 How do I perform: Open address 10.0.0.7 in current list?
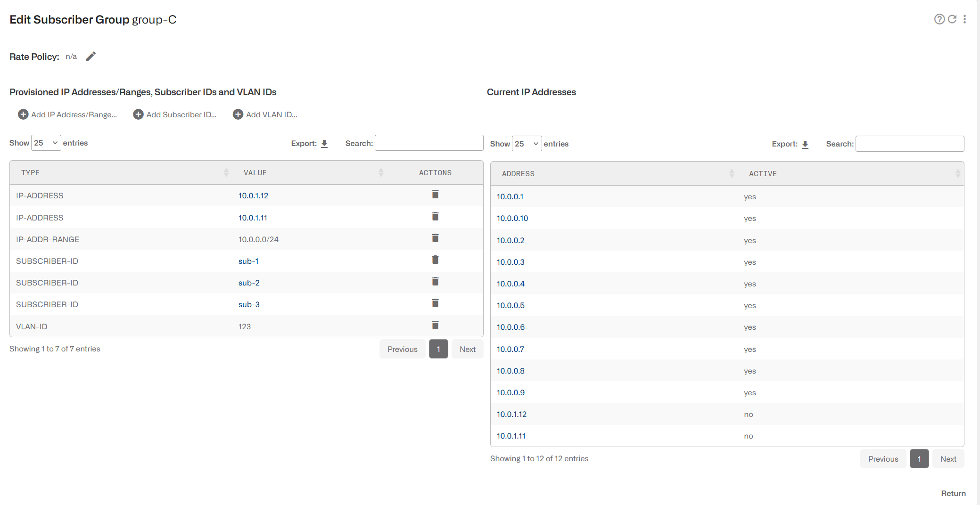(511, 349)
